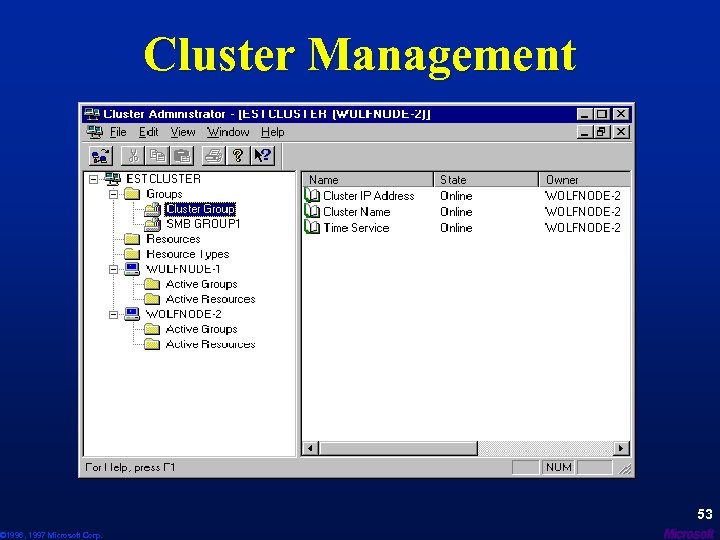Sort list by the Owner column header
Image resolution: width=720 pixels, height=540 pixels.
[x=585, y=180]
